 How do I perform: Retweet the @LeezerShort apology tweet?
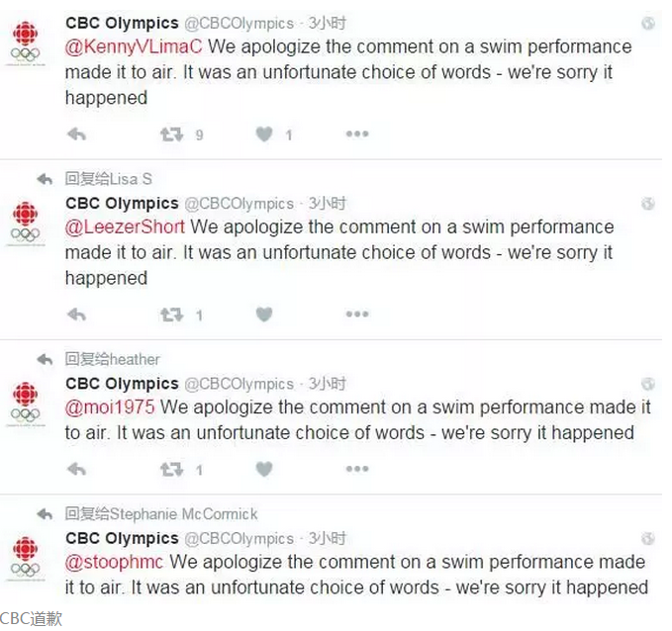(x=172, y=315)
